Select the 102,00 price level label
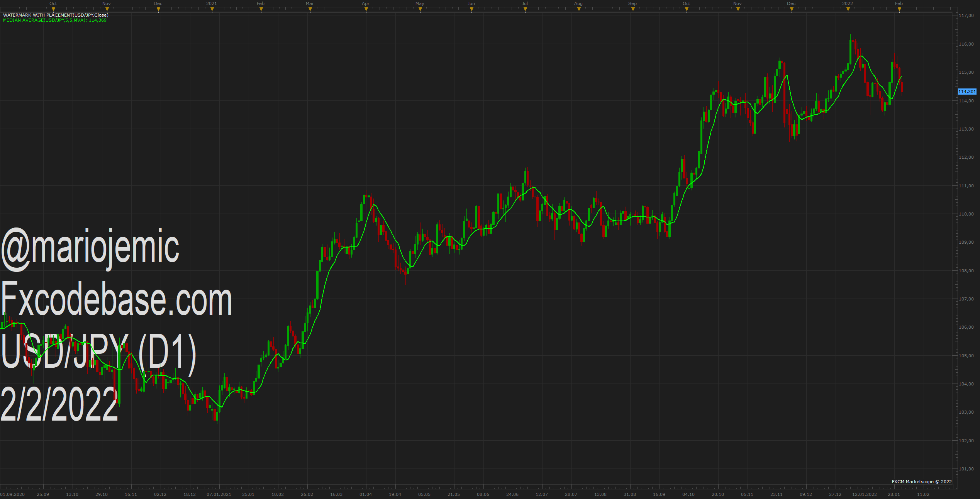This screenshot has height=499, width=980. [966, 441]
